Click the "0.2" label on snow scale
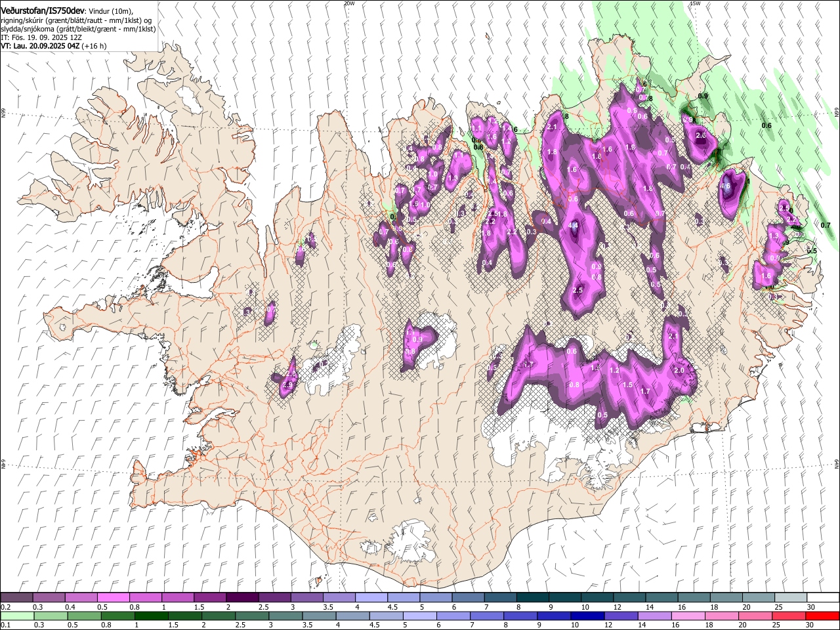The height and width of the screenshot is (630, 840). pyautogui.click(x=5, y=607)
